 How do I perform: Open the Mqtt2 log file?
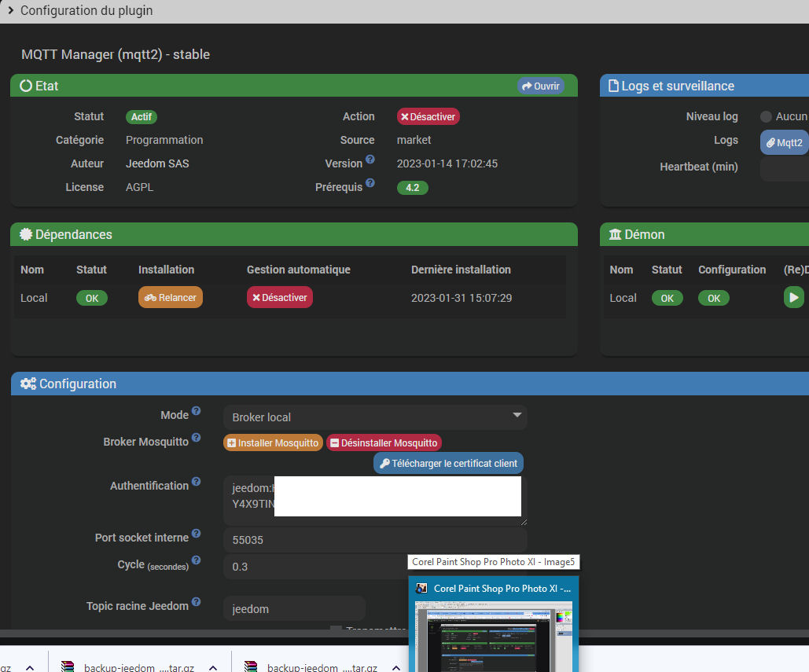click(x=784, y=142)
